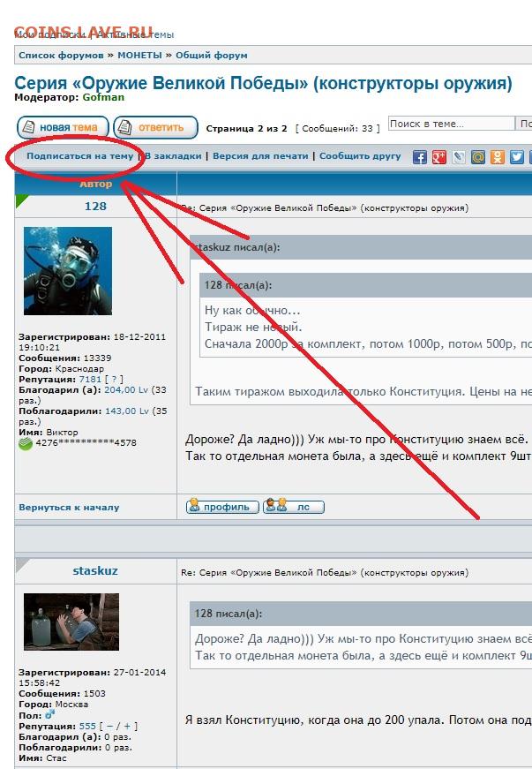Click the '?' reputation help link
The height and width of the screenshot is (769, 532).
point(114,379)
